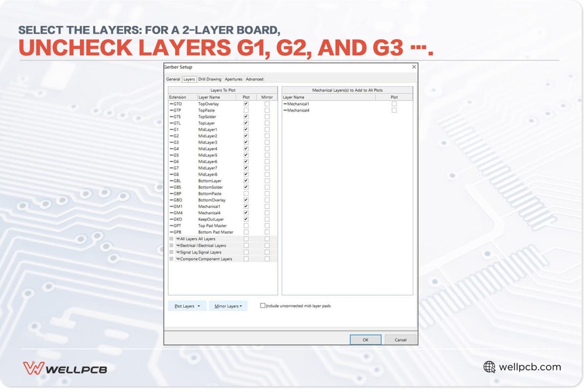This screenshot has width=588, height=392.
Task: Expand the All Layers group
Action: click(171, 239)
